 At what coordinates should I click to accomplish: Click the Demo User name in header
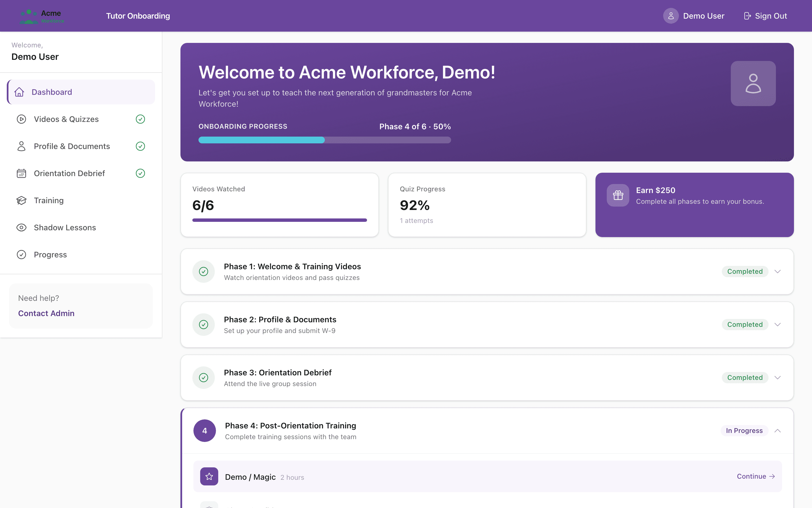coord(704,16)
